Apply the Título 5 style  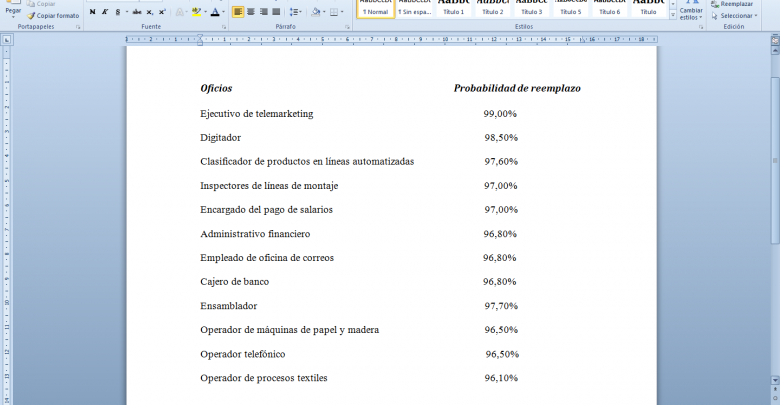click(571, 8)
